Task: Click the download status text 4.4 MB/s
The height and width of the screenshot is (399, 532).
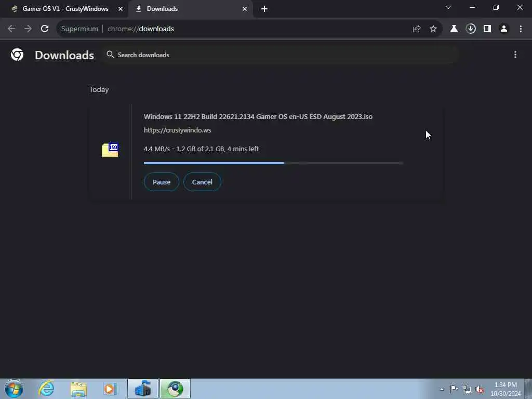Action: tap(201, 149)
